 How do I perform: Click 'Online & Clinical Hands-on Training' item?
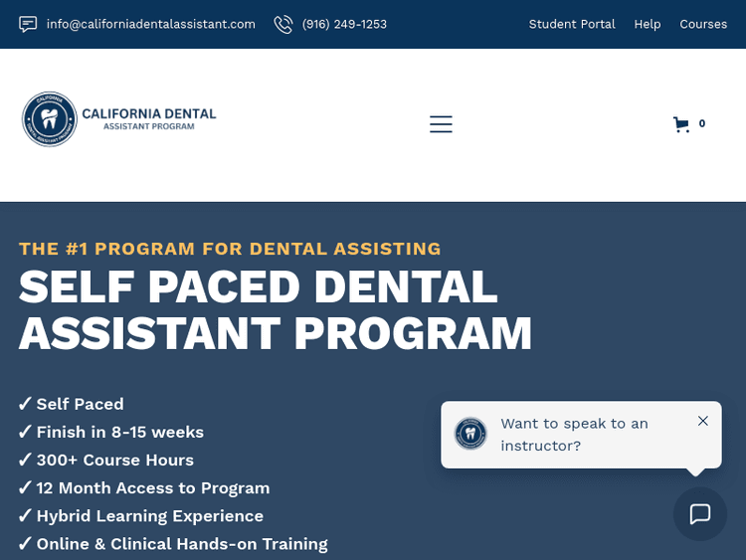(x=173, y=544)
